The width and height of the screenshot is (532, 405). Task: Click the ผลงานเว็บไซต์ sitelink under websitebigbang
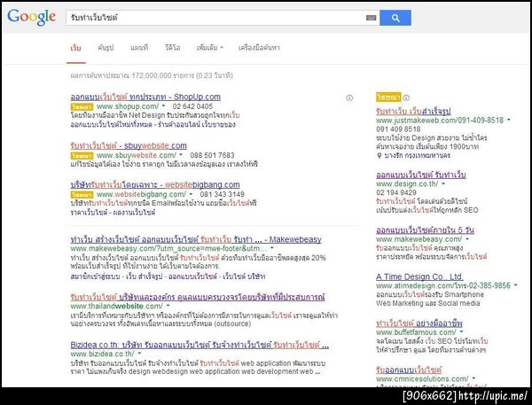(x=134, y=213)
